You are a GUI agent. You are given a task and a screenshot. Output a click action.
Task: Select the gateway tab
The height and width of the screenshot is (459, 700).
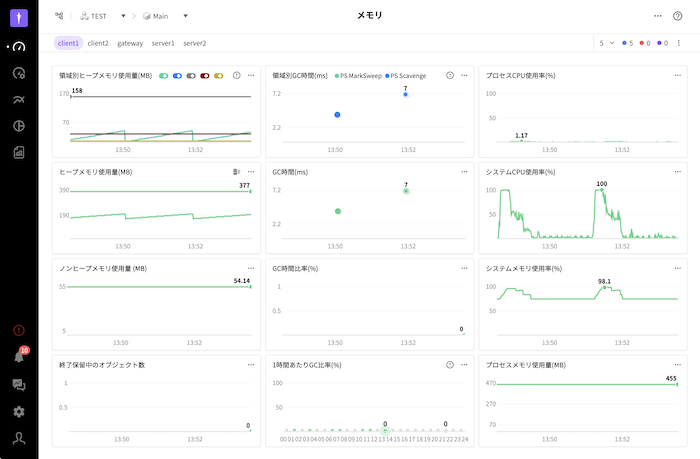pos(130,43)
